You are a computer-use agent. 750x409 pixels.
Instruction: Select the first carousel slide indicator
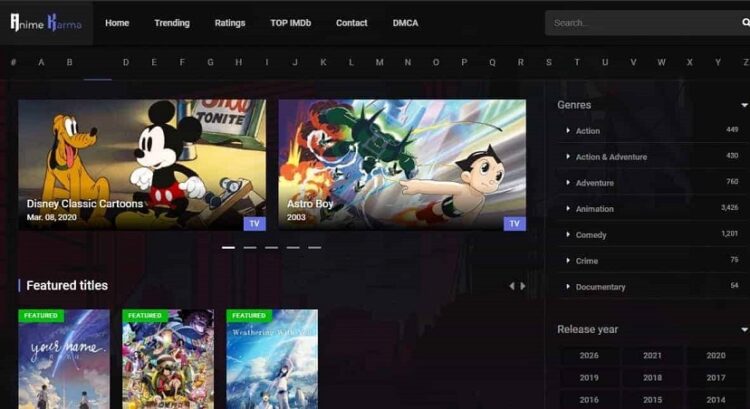pos(229,248)
